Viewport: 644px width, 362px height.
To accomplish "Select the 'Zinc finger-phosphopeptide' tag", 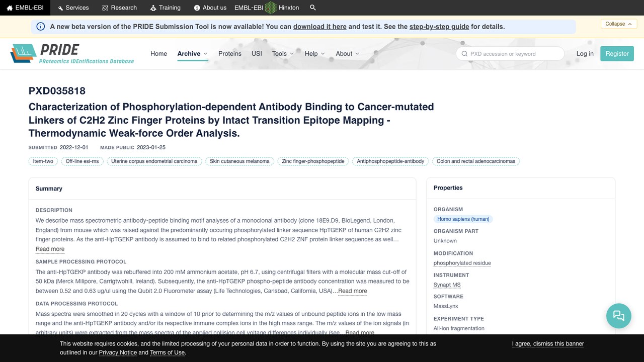I will tap(313, 161).
